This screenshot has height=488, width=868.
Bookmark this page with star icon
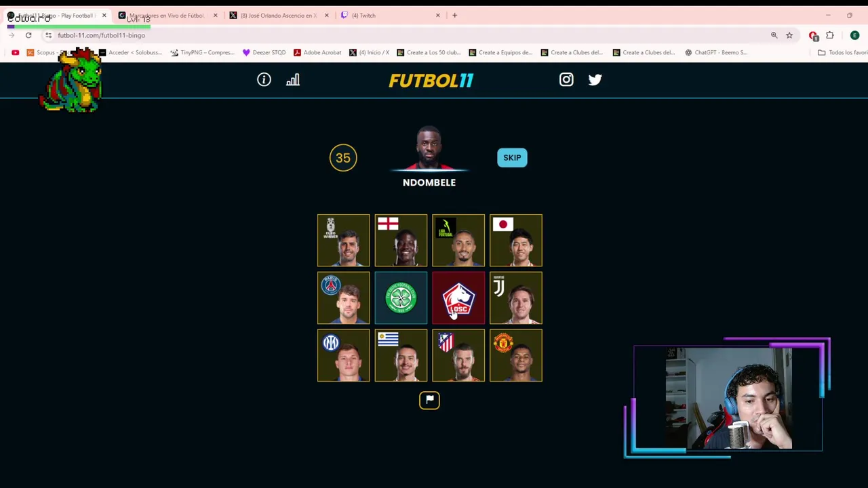coord(789,35)
